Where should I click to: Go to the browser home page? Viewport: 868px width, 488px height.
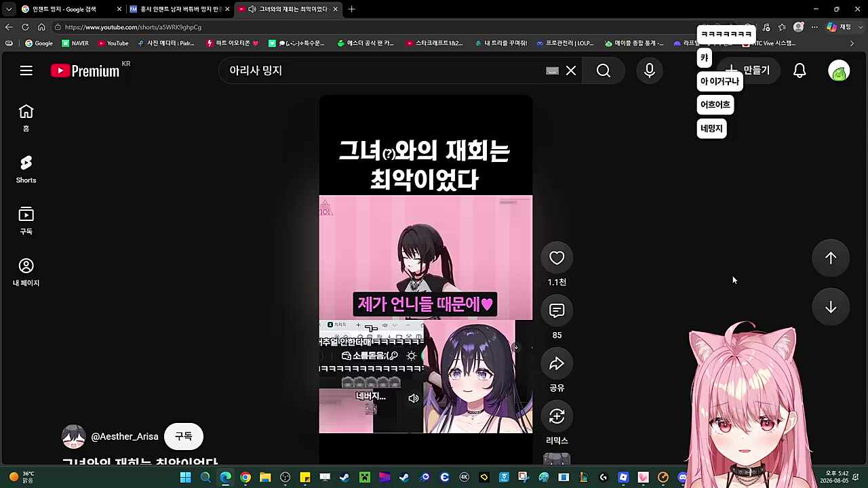pyautogui.click(x=41, y=27)
